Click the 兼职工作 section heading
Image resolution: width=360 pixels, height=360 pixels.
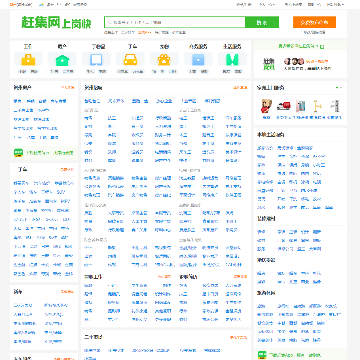pyautogui.click(x=93, y=277)
